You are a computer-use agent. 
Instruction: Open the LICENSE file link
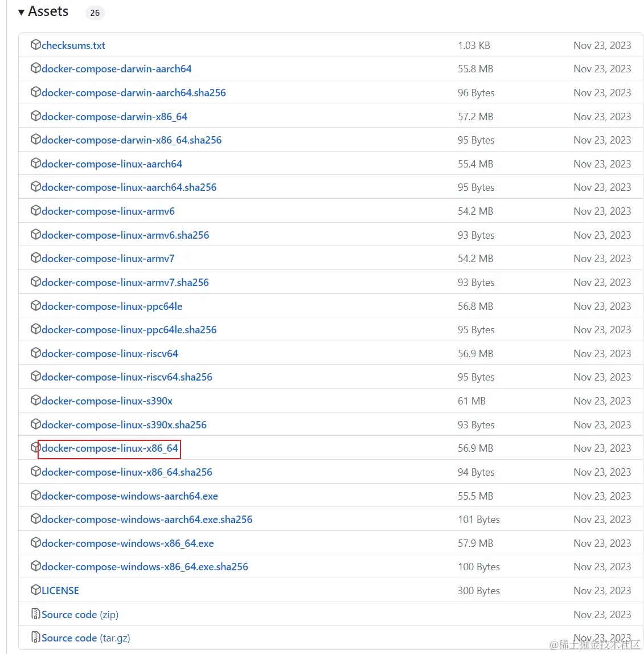coord(60,591)
